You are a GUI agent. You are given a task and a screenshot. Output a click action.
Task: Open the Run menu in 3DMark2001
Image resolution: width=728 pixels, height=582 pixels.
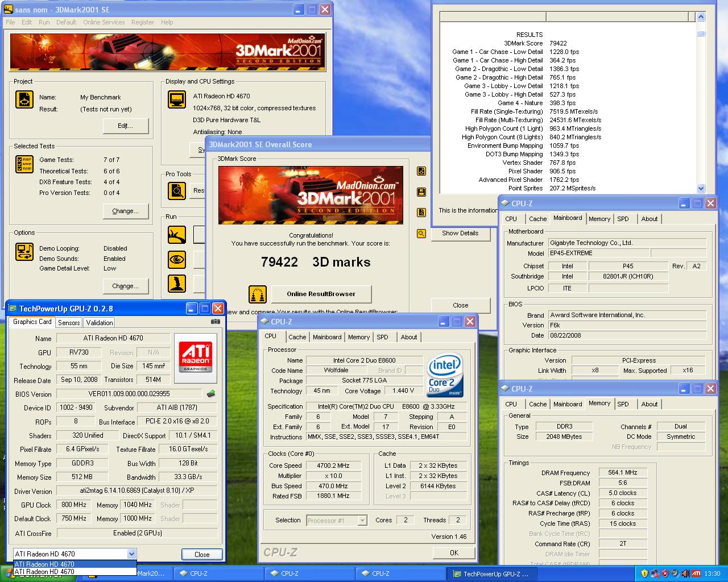point(44,22)
